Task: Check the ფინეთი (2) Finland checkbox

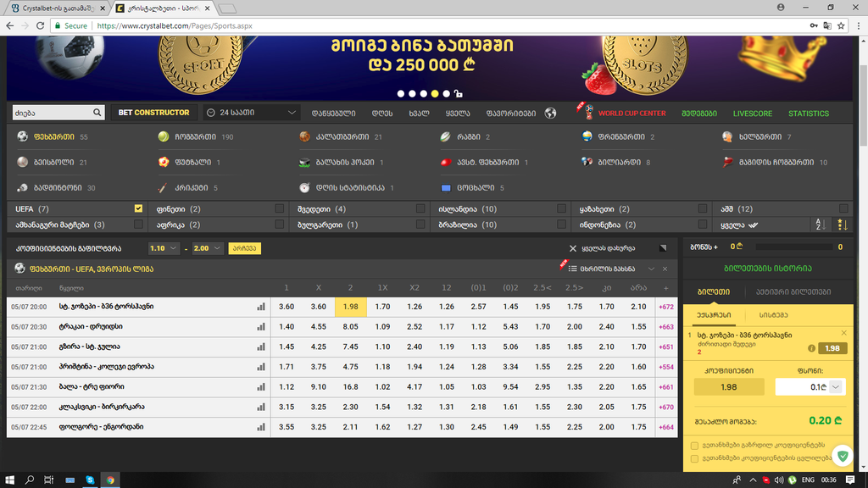Action: [x=279, y=208]
